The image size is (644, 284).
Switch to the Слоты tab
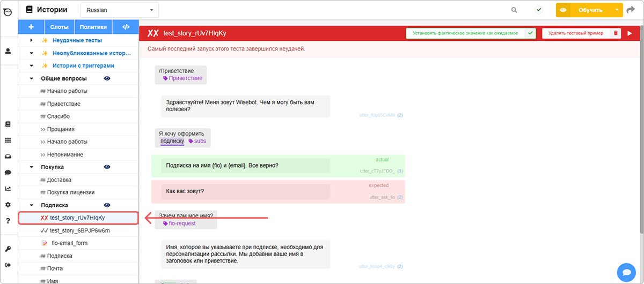click(59, 27)
